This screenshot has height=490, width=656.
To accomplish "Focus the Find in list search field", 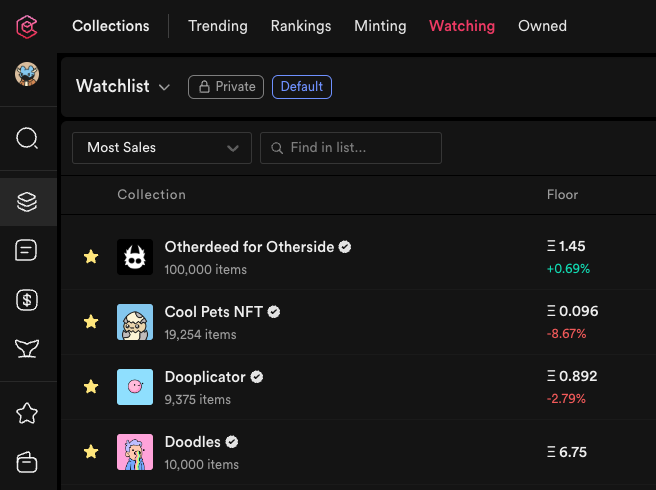I will pyautogui.click(x=351, y=148).
